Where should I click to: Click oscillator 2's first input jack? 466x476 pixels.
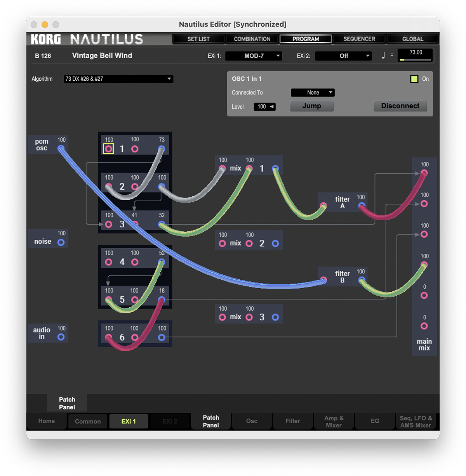coord(109,187)
